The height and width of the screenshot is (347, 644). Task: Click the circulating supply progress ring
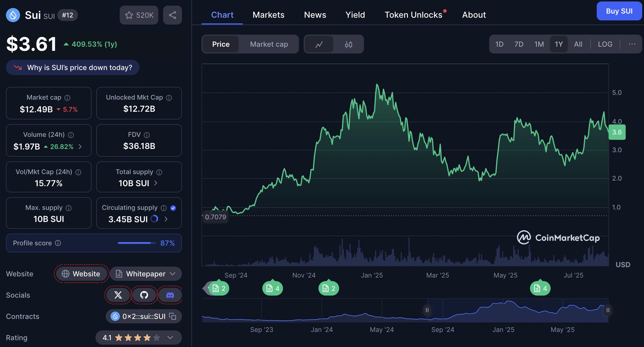click(x=155, y=219)
